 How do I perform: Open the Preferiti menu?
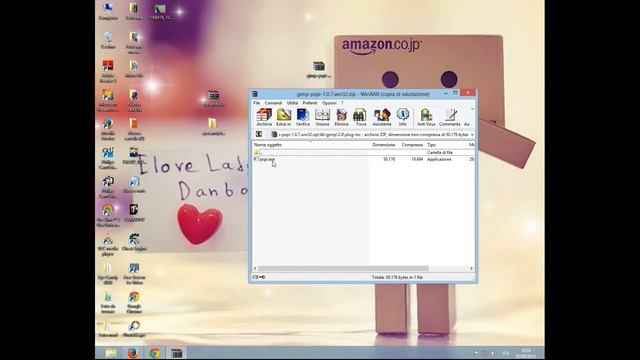pyautogui.click(x=310, y=103)
